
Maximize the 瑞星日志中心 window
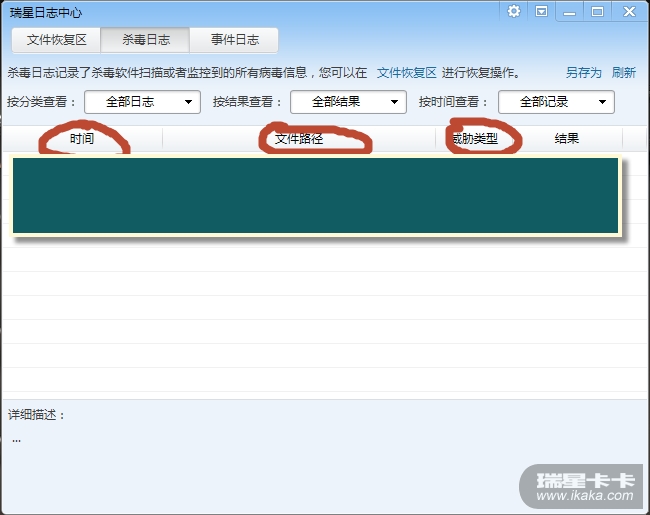pos(597,12)
